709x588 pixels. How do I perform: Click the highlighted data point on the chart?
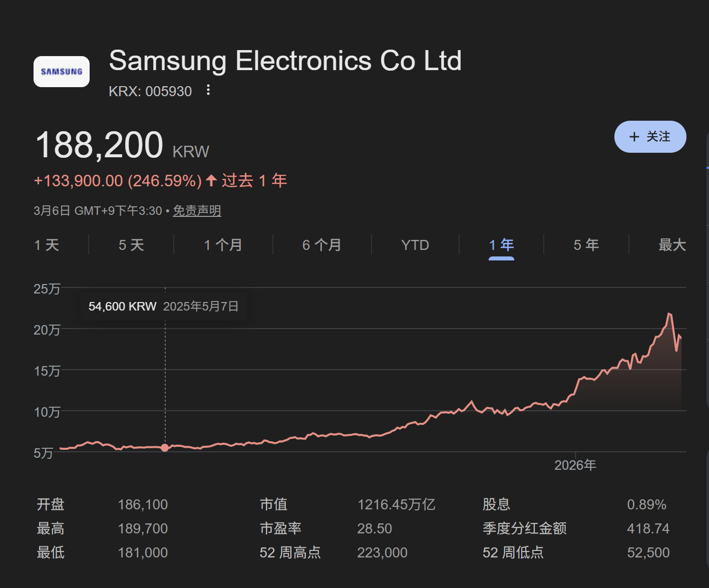pos(165,448)
